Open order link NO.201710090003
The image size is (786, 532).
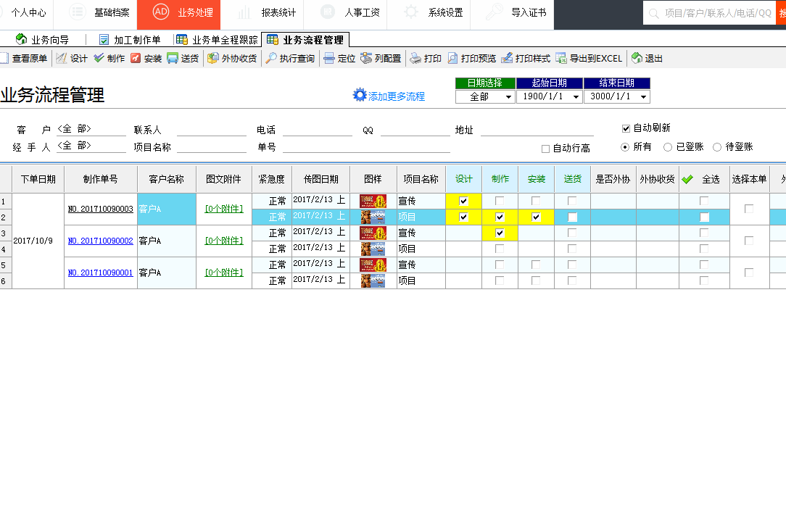click(101, 209)
